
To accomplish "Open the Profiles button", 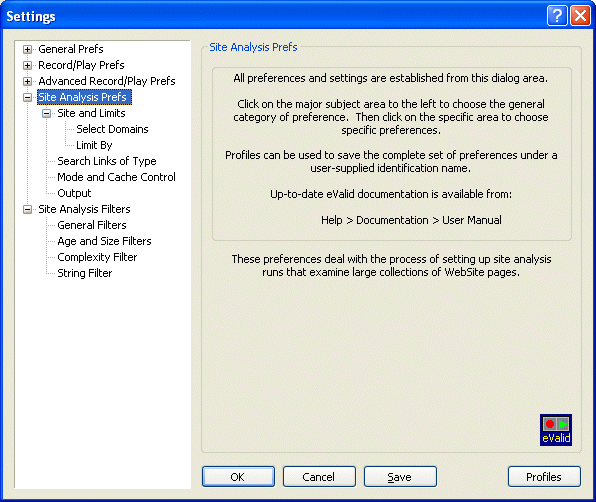I will pyautogui.click(x=544, y=477).
